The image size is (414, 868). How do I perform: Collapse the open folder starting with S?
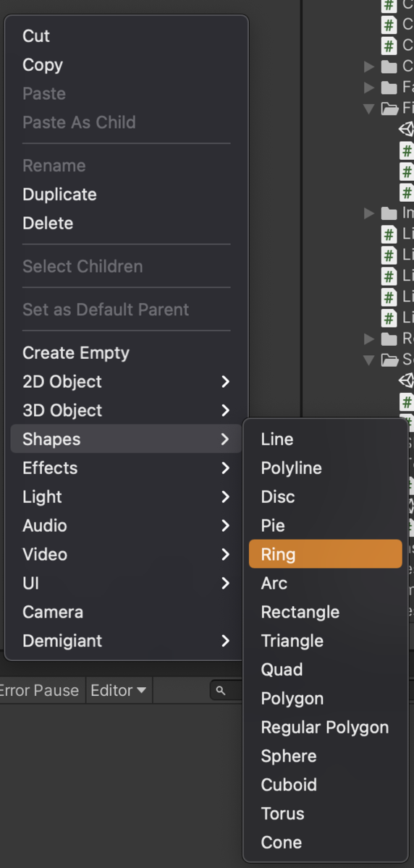click(370, 359)
